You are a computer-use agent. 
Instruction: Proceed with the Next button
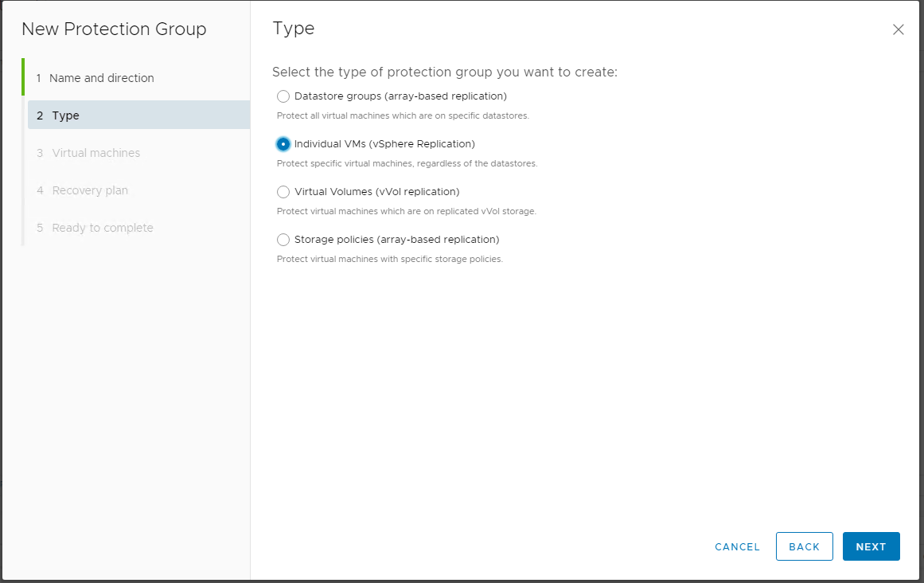pyautogui.click(x=871, y=546)
